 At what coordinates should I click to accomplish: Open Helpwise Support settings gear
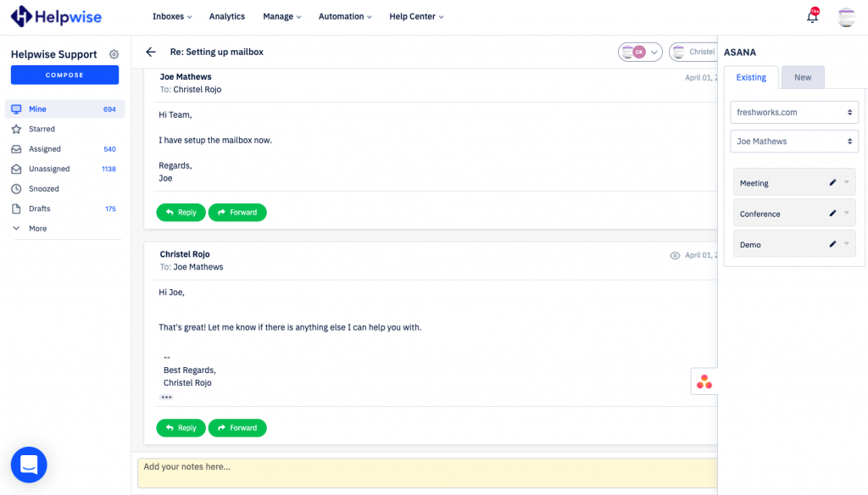click(114, 54)
